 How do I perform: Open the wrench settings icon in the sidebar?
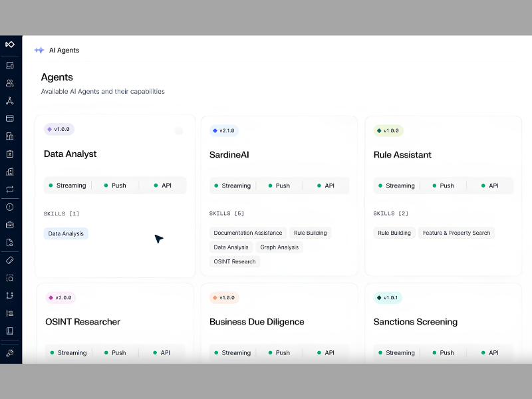click(x=10, y=353)
